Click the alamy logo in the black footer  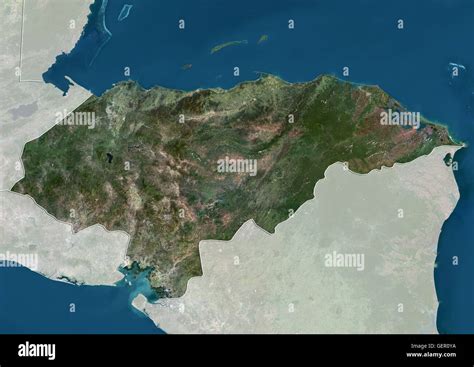37,351
